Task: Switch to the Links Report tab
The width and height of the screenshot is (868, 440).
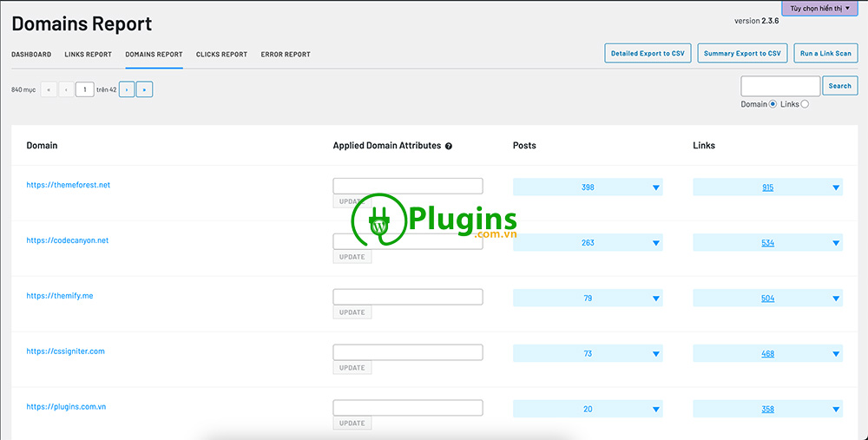Action: (88, 55)
